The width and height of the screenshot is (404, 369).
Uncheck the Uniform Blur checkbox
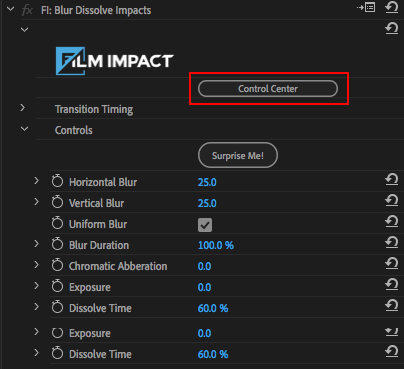[205, 225]
